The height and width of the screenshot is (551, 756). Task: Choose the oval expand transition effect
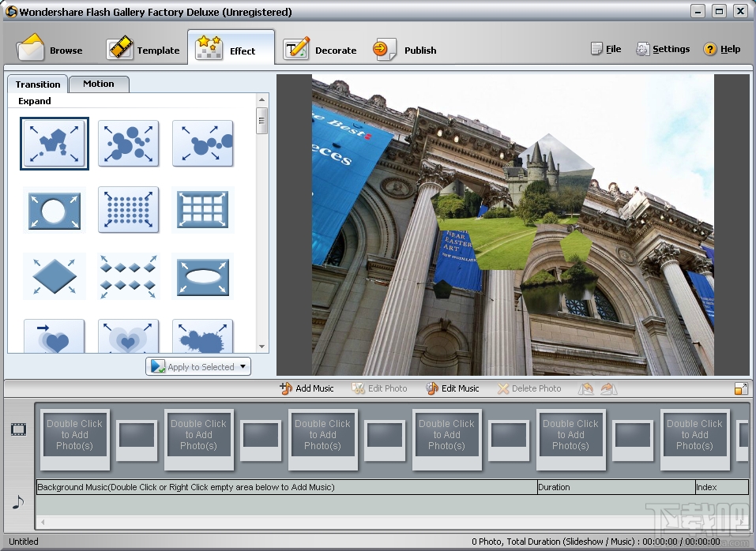(x=202, y=276)
